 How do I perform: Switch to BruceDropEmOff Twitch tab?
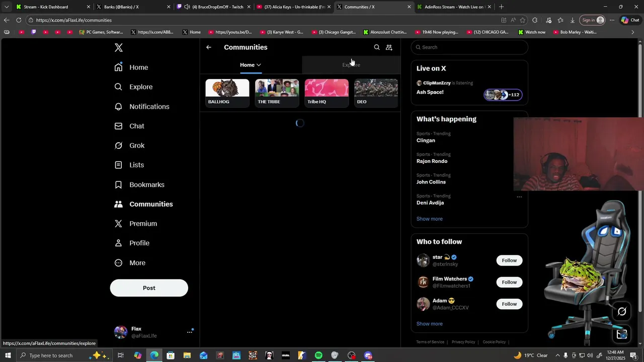(x=213, y=7)
